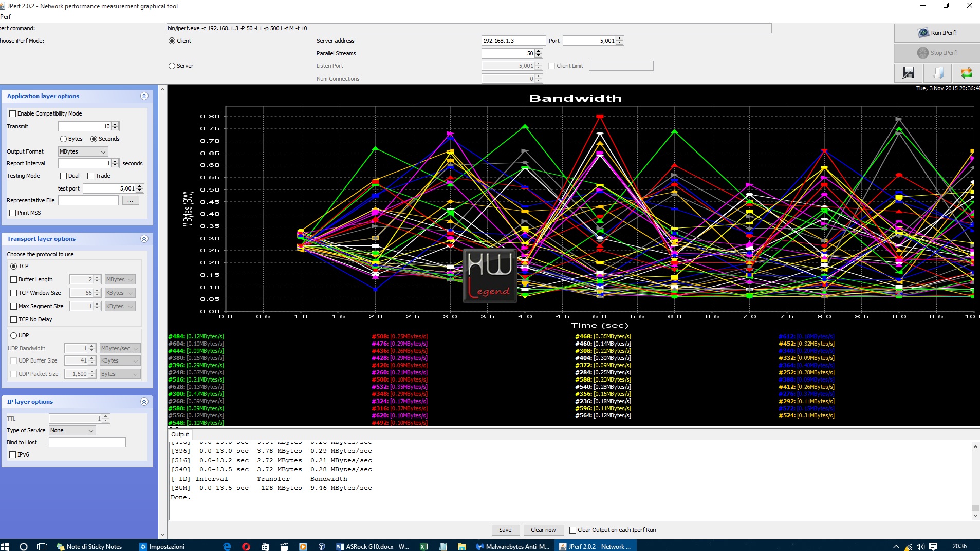Open the UDP Packet Size units dropdown
The height and width of the screenshot is (551, 980).
(x=120, y=374)
